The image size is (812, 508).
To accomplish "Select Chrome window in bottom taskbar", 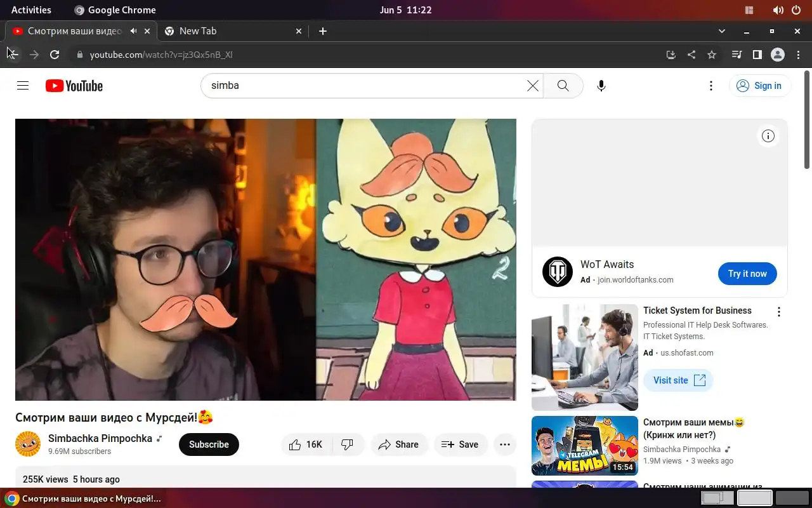I will 84,498.
